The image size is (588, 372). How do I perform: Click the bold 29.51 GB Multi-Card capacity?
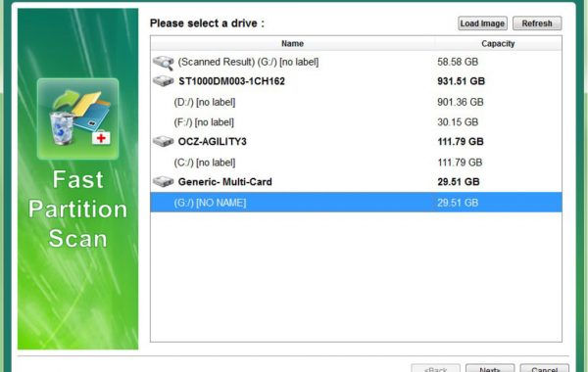click(x=459, y=182)
